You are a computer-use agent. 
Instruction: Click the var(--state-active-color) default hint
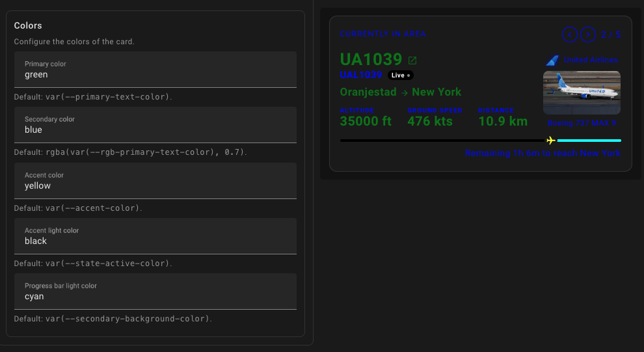point(107,264)
